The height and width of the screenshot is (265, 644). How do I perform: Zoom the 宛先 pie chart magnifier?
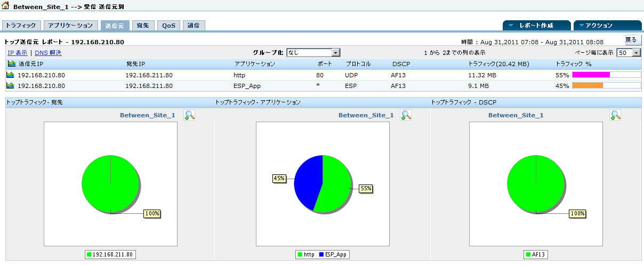[189, 115]
